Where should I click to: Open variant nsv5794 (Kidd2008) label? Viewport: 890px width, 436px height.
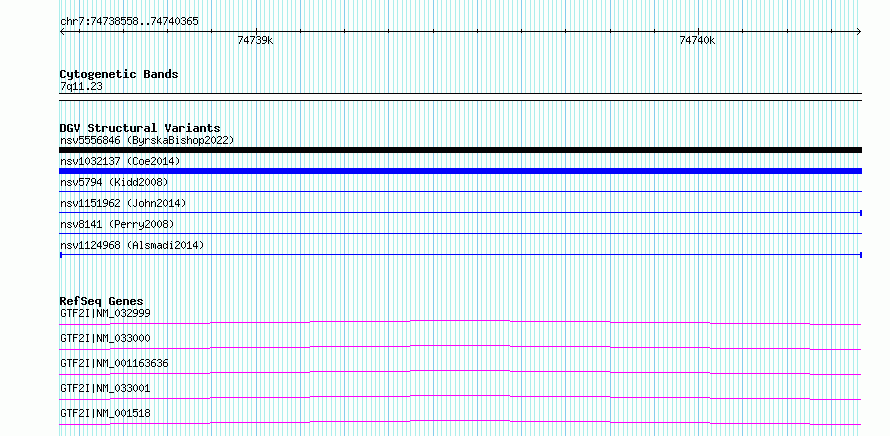[114, 182]
